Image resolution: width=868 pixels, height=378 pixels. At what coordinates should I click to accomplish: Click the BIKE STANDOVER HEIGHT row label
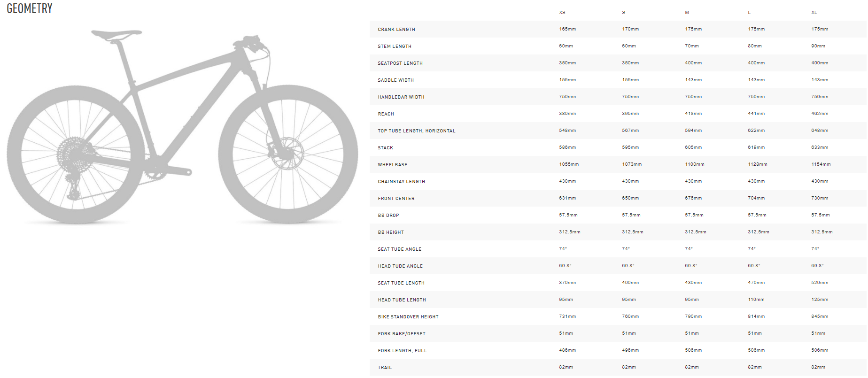[x=408, y=317]
